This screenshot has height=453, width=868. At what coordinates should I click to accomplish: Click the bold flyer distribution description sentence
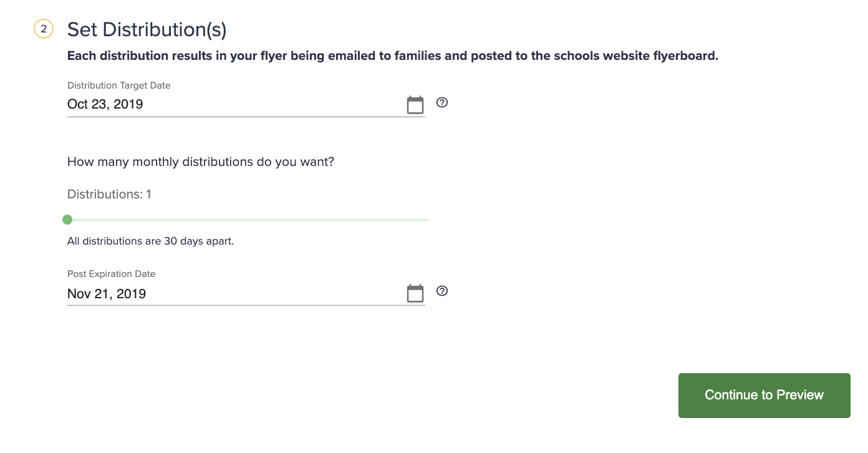[393, 56]
